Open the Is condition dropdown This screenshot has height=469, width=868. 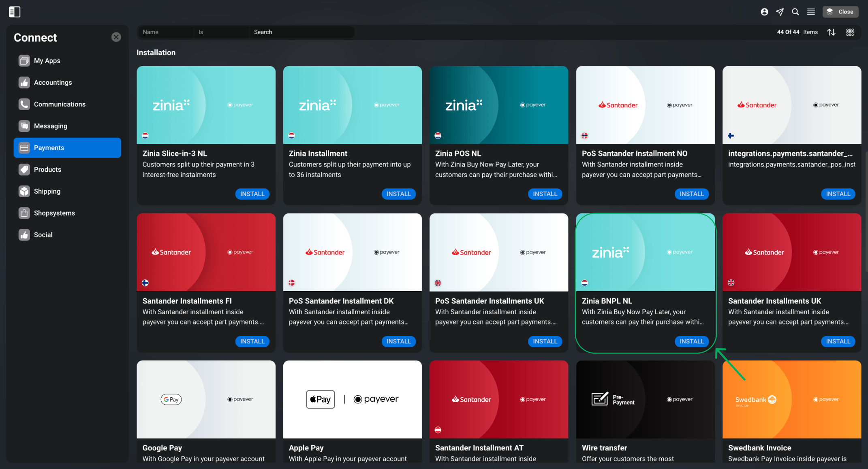click(221, 32)
